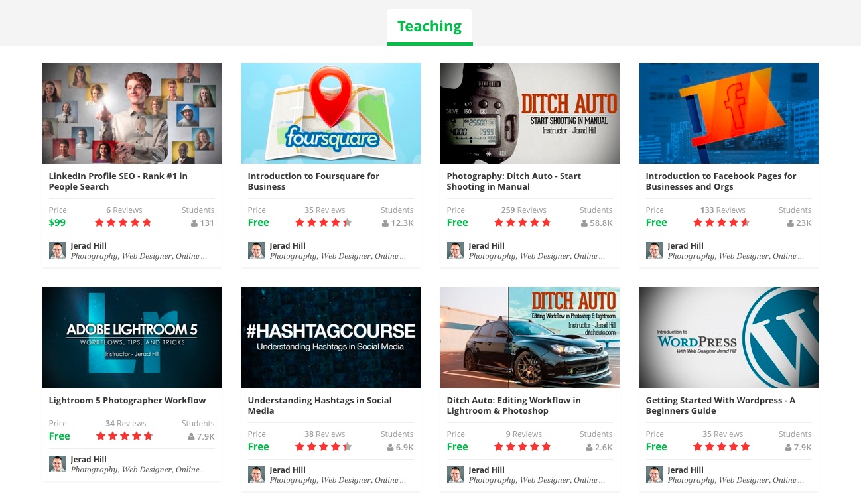This screenshot has height=504, width=861.
Task: Open Facebook Pages course thumbnail
Action: pos(729,113)
